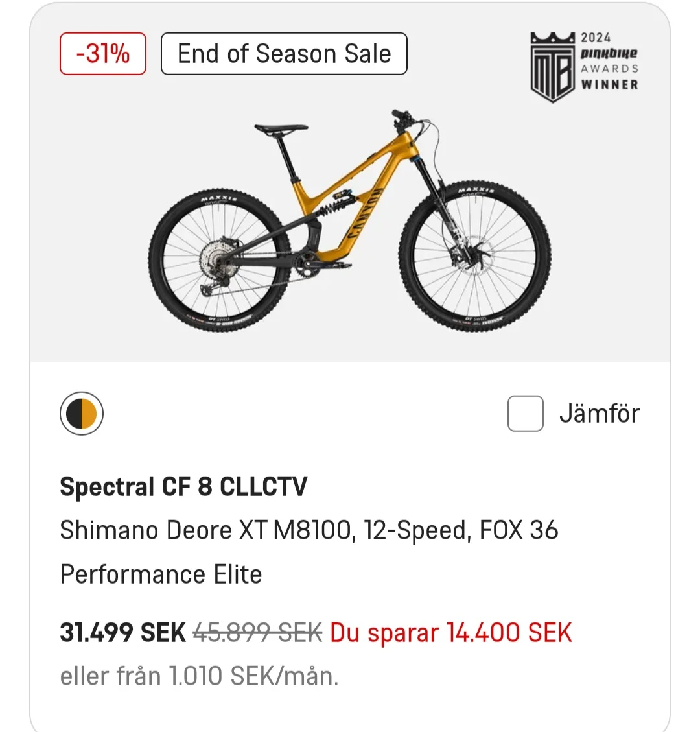The width and height of the screenshot is (700, 732).
Task: Click the crossed-out 45.899 SEK price
Action: pyautogui.click(x=258, y=633)
